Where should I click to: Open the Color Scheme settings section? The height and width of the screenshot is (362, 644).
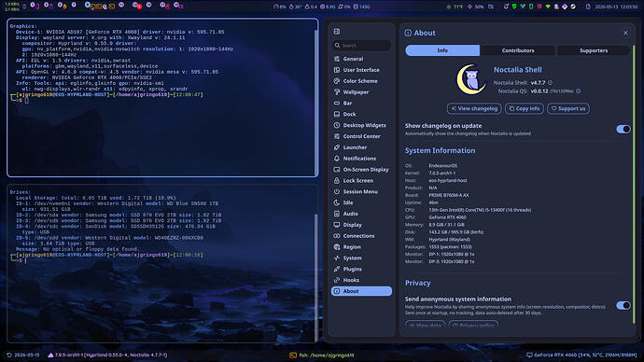(361, 81)
